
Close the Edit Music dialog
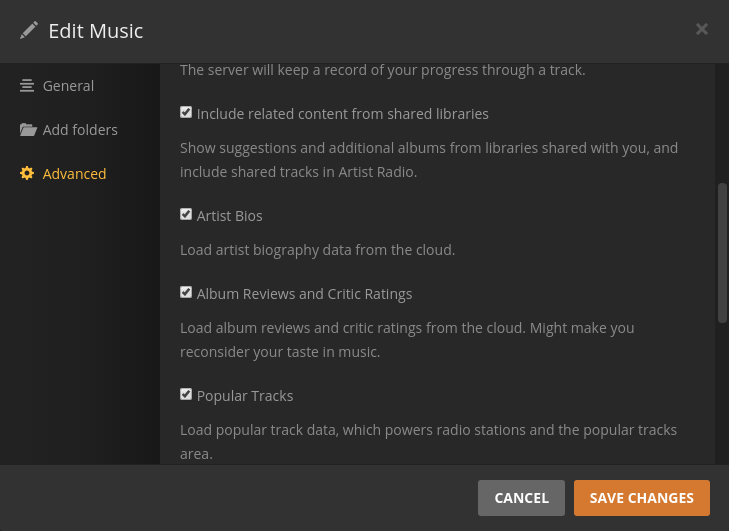click(702, 29)
